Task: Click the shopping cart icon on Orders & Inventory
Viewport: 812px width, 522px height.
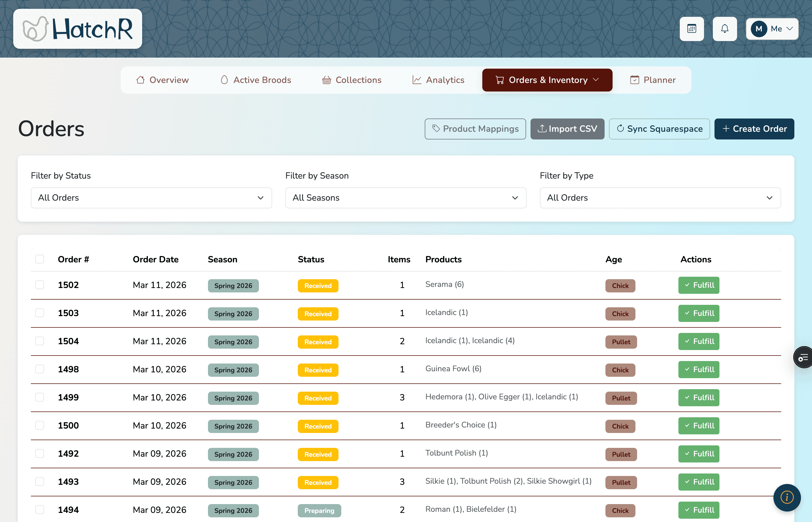Action: [x=499, y=80]
